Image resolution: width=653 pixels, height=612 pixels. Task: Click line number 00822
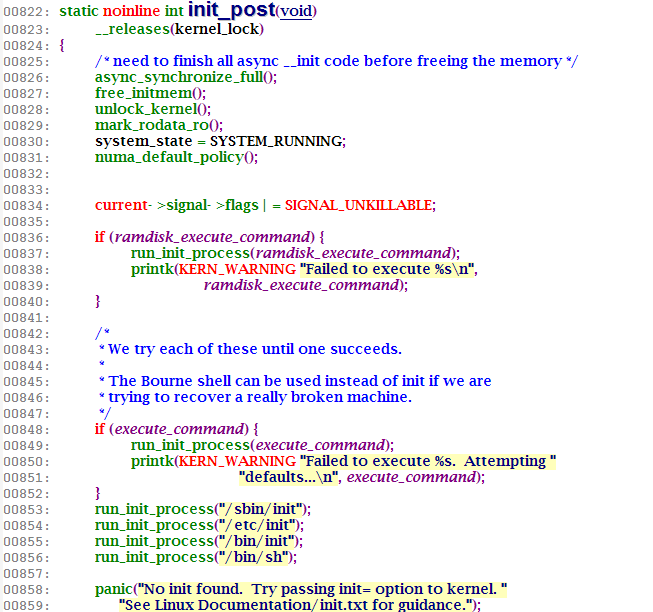[x=25, y=12]
